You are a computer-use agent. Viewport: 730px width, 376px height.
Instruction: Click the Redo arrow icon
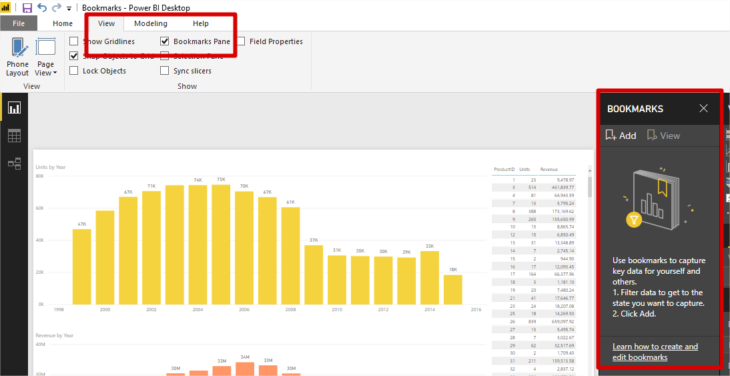tap(56, 7)
